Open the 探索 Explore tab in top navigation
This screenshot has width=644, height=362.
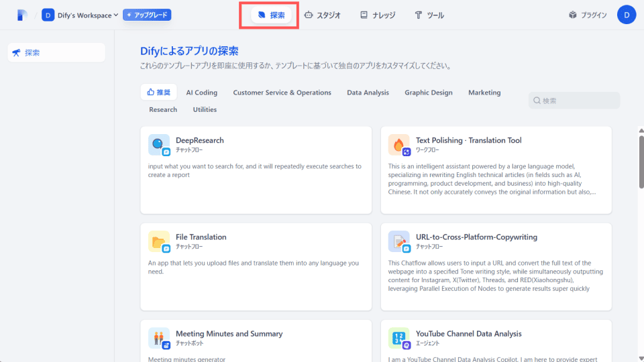pos(271,15)
